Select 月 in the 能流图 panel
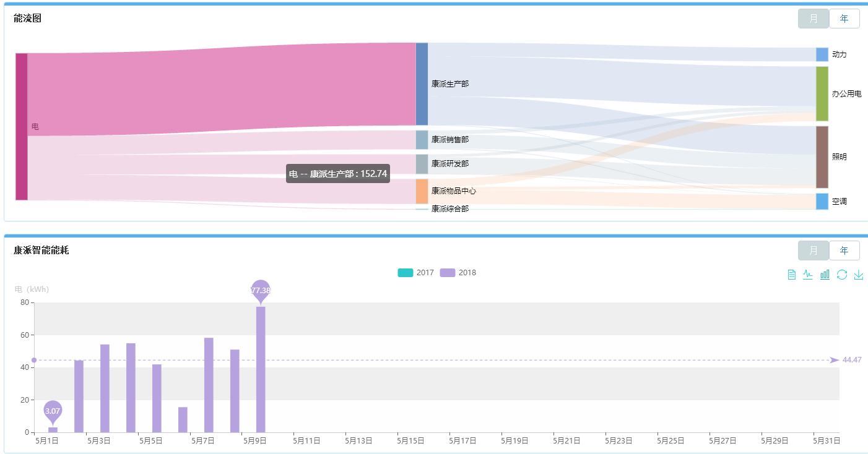868x454 pixels. pyautogui.click(x=813, y=19)
